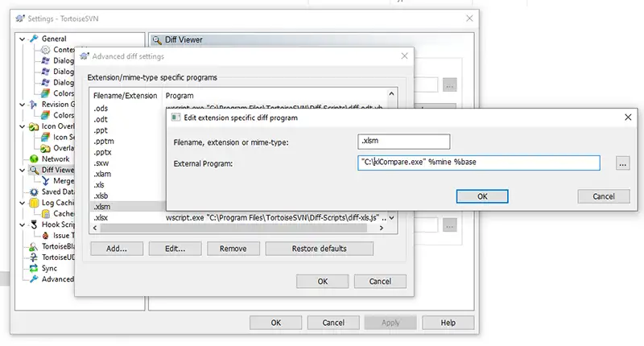644x346 pixels.
Task: Click the Remove button
Action: pyautogui.click(x=233, y=249)
